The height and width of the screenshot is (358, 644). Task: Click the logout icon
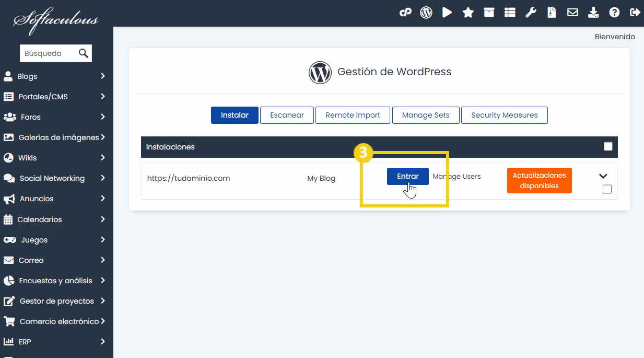click(x=635, y=13)
